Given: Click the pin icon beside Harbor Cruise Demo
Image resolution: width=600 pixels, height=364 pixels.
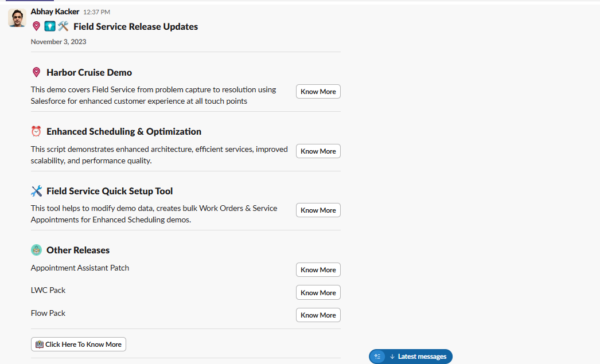Looking at the screenshot, I should coord(36,72).
